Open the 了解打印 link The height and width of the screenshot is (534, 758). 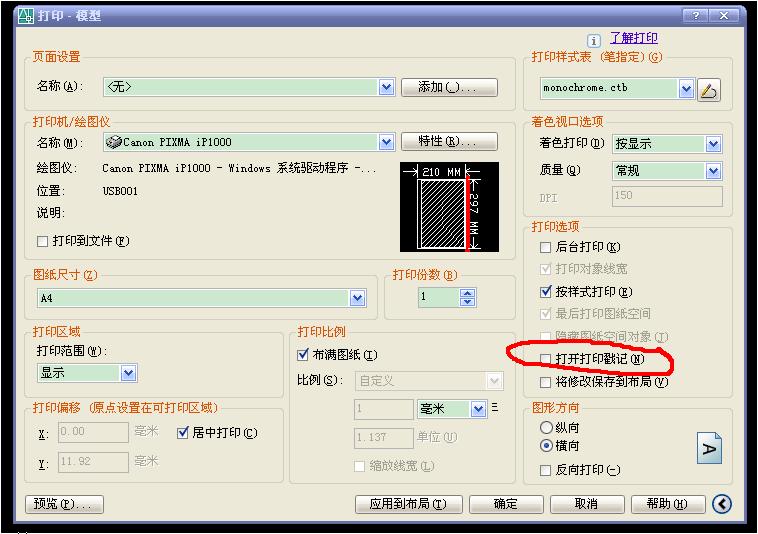pyautogui.click(x=633, y=38)
